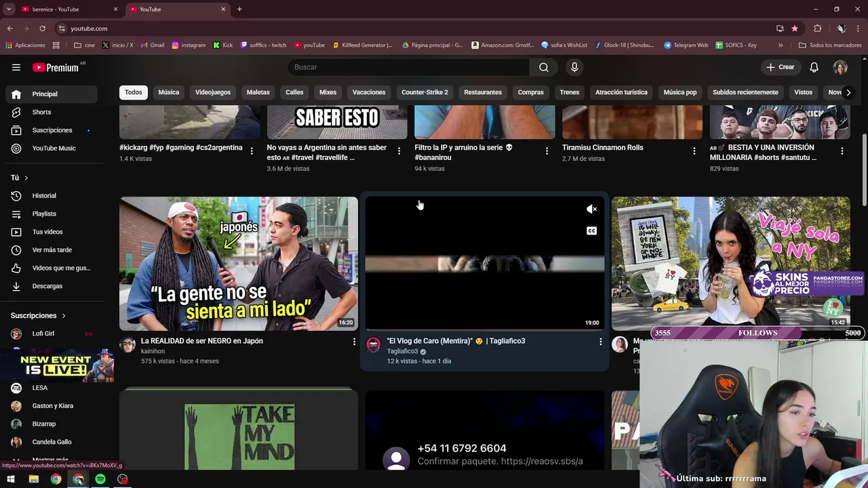
Task: Play the La gente no se sienta video
Action: [x=239, y=263]
